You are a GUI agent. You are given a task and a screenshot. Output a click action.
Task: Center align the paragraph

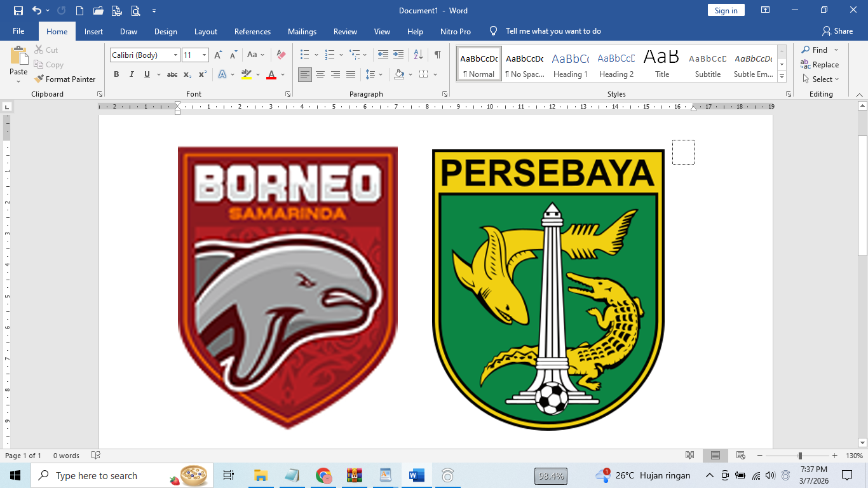[320, 74]
